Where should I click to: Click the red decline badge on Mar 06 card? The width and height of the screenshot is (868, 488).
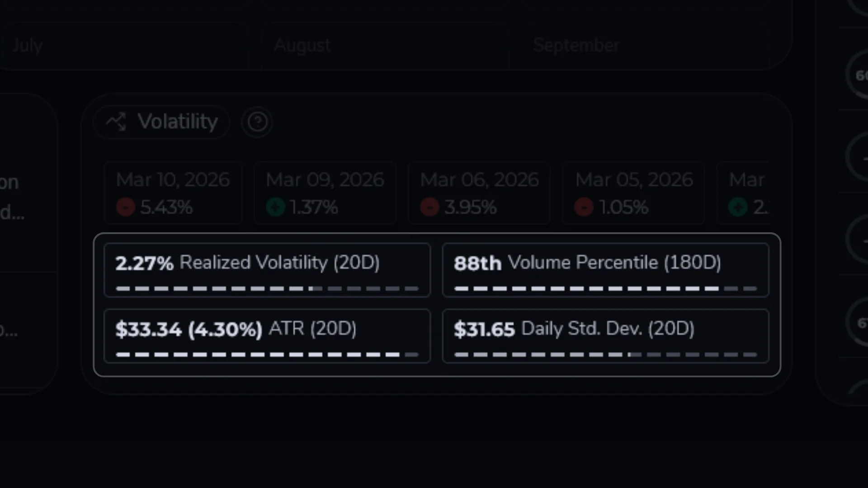click(x=430, y=207)
